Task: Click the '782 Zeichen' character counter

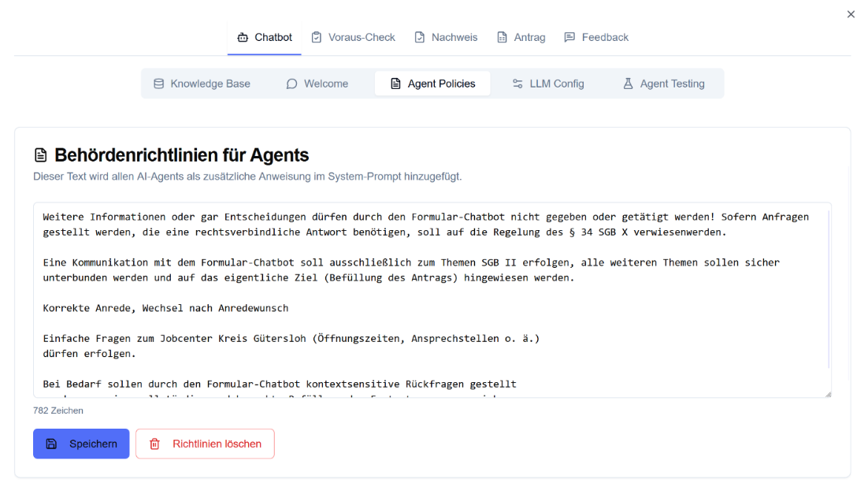Action: [58, 411]
